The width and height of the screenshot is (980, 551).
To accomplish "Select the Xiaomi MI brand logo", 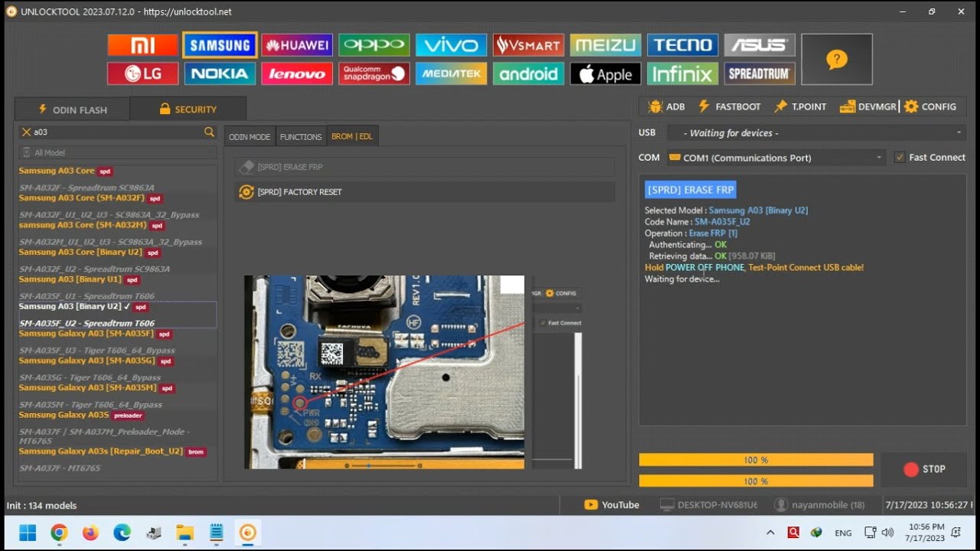I will [x=142, y=45].
